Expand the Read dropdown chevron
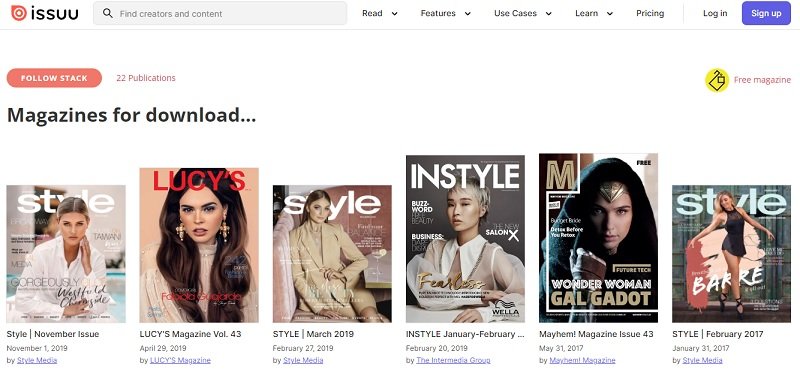This screenshot has height=382, width=800. (x=394, y=14)
